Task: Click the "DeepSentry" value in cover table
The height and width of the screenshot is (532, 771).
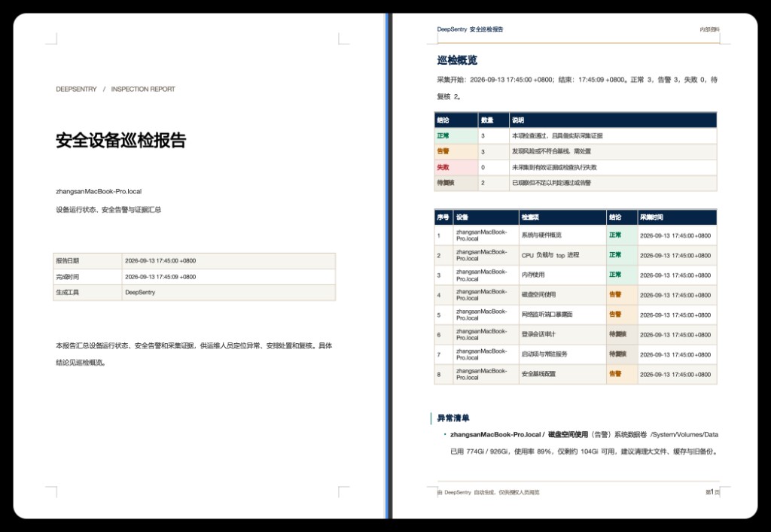Action: (140, 292)
